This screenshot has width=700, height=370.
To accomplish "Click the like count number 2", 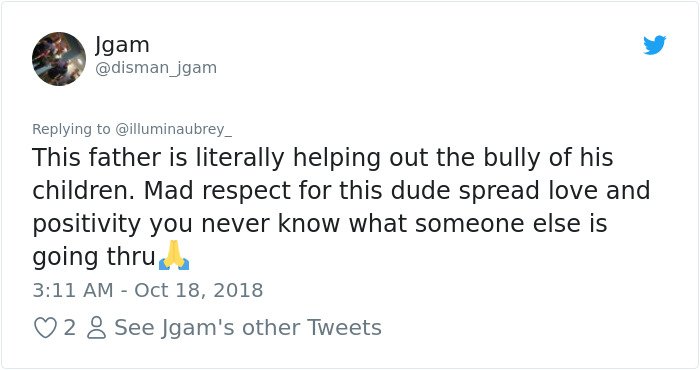I will (70, 328).
